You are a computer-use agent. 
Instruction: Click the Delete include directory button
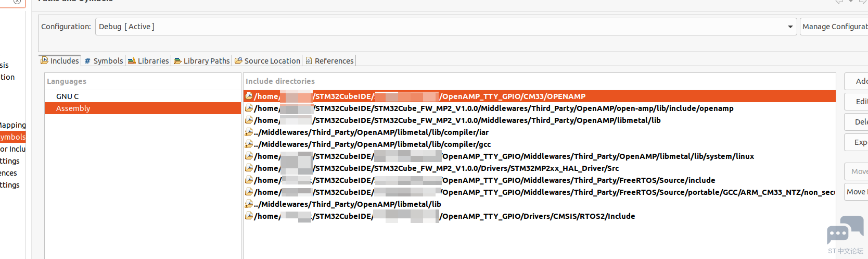[856, 122]
